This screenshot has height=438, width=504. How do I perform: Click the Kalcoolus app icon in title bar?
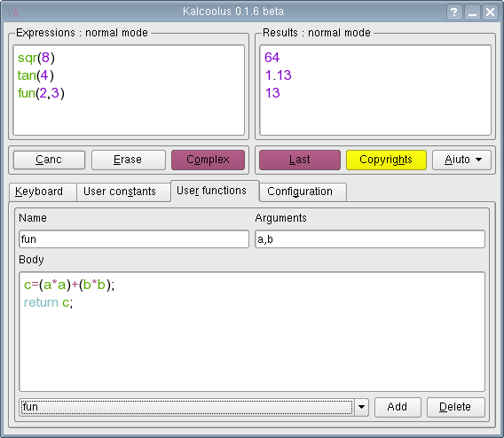click(x=12, y=12)
